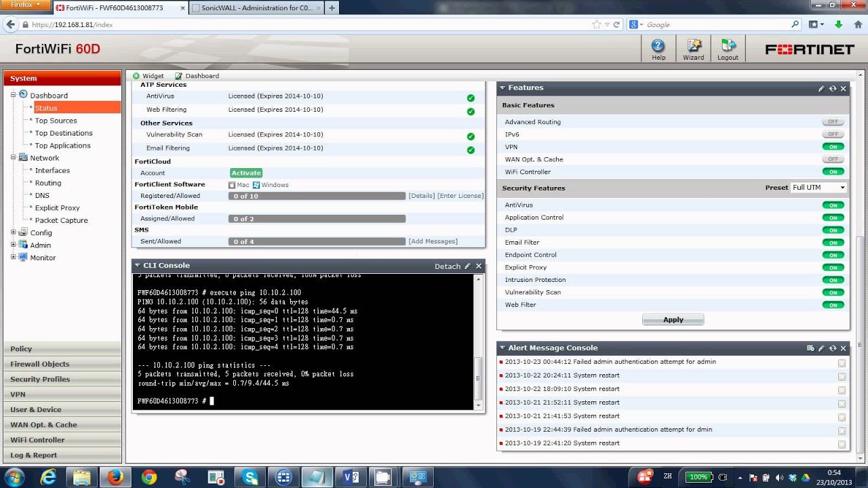Toggle the Application Control feature
Viewport: 868px width, 488px height.
click(x=833, y=218)
